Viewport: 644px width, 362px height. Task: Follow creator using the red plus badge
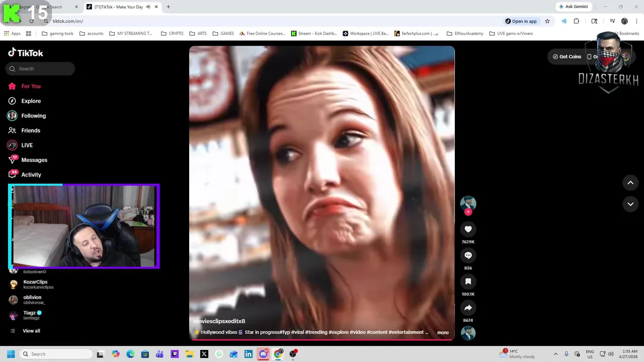coord(468,212)
